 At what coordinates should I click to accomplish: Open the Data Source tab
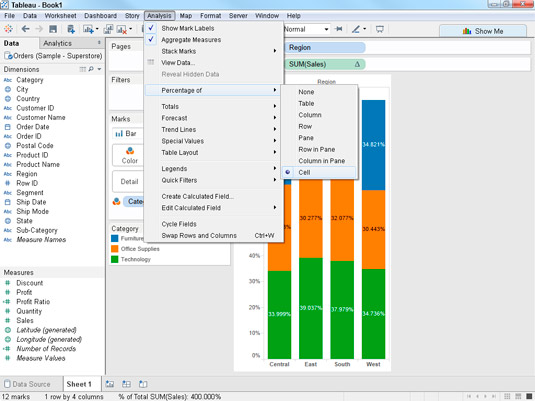point(31,384)
